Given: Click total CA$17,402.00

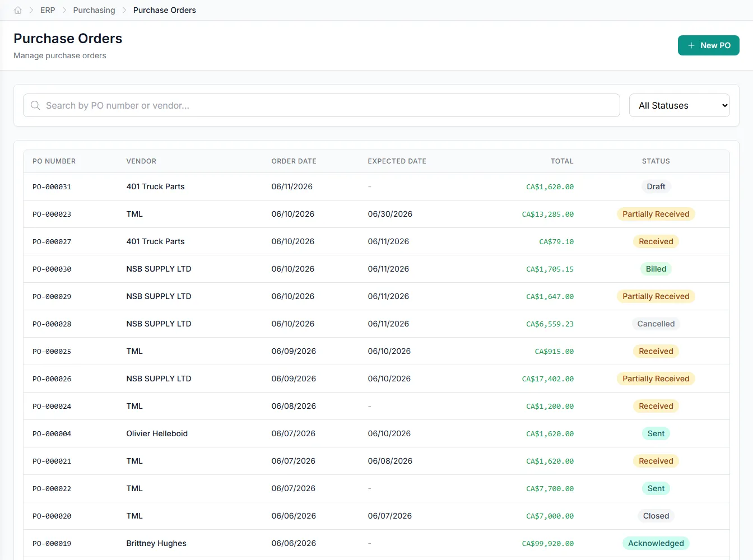Looking at the screenshot, I should (548, 379).
